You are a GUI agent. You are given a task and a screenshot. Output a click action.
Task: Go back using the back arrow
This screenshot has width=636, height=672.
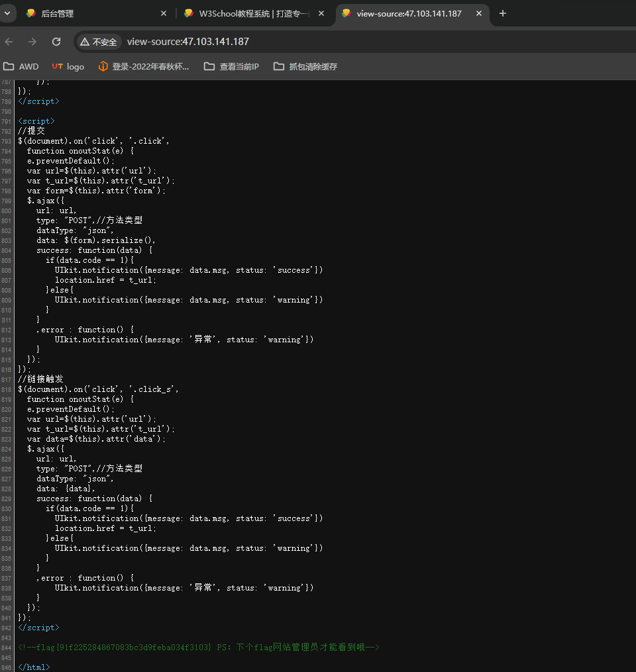(9, 42)
